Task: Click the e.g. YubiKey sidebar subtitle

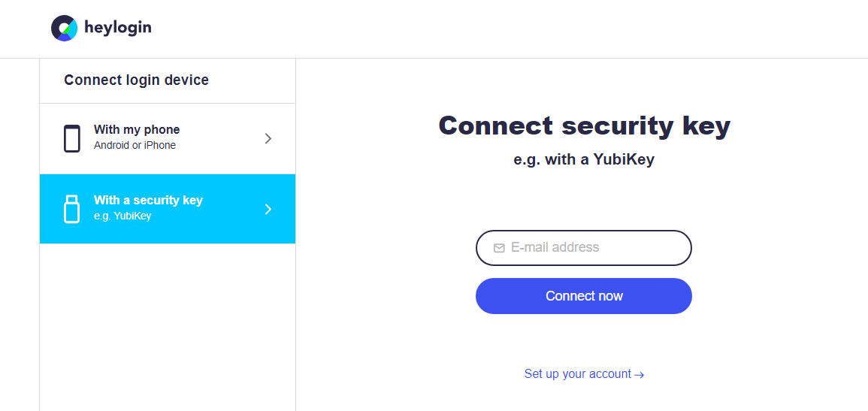Action: click(x=122, y=216)
